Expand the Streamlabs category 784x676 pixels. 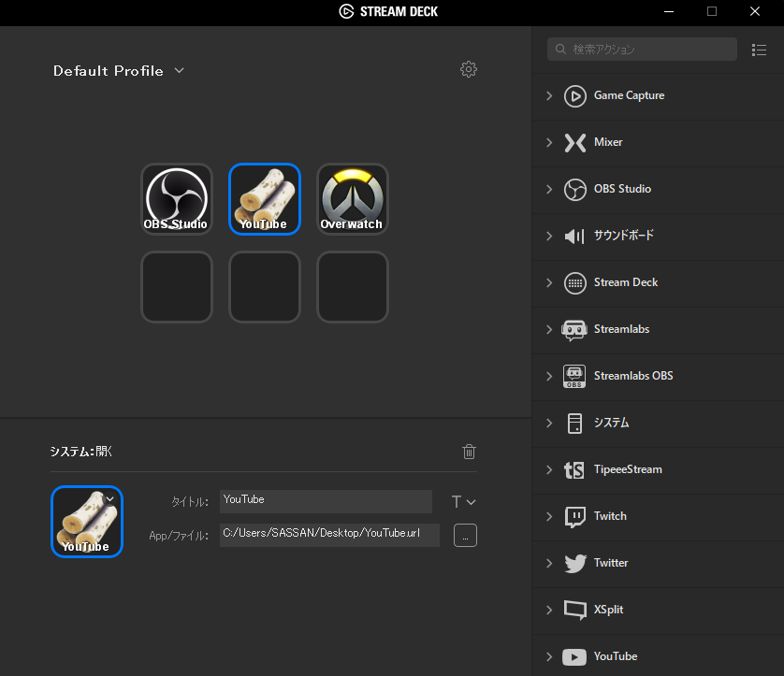click(549, 330)
